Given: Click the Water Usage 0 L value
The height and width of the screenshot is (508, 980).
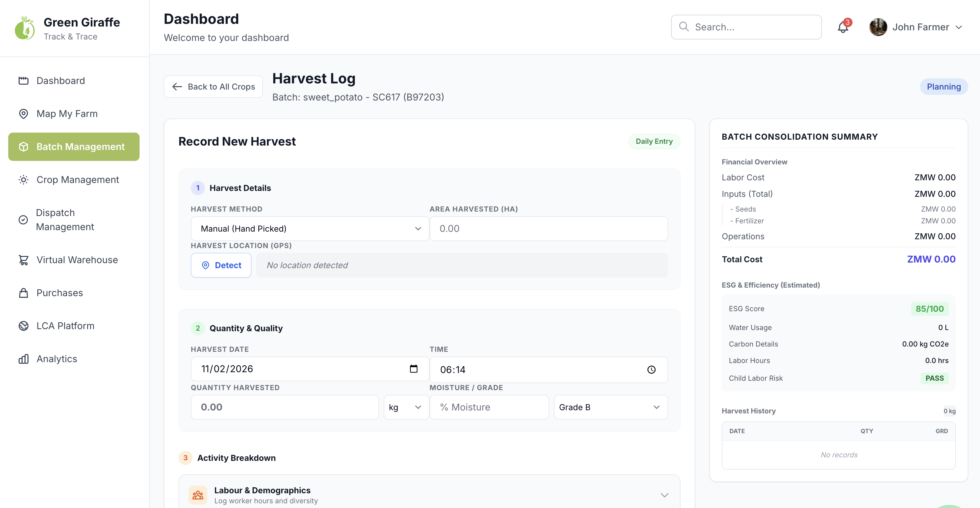Looking at the screenshot, I should coord(943,327).
